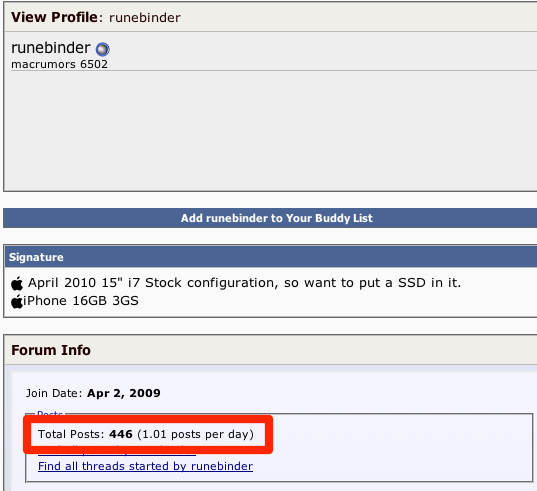Open Find all threads started by runebinder

146,466
